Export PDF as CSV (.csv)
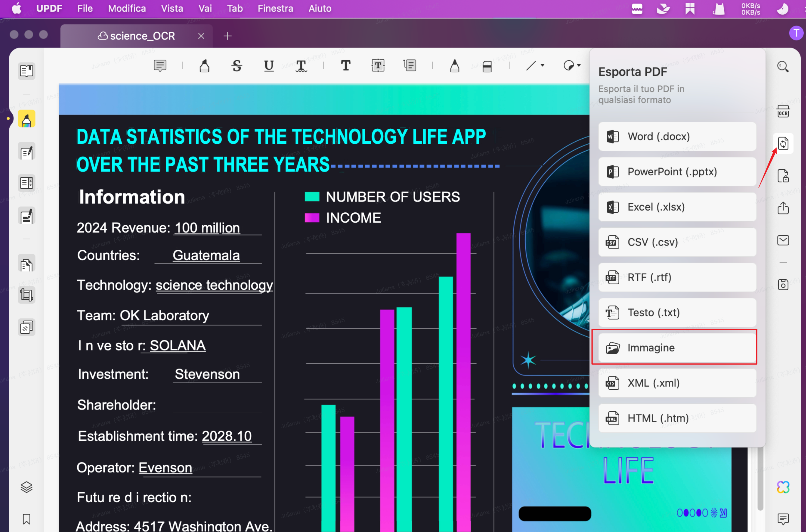 click(677, 242)
